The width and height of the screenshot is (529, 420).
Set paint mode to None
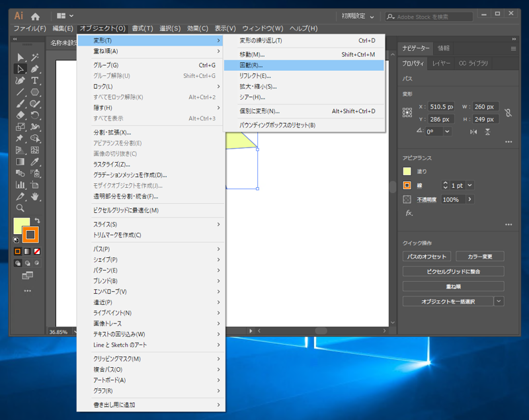(x=37, y=251)
